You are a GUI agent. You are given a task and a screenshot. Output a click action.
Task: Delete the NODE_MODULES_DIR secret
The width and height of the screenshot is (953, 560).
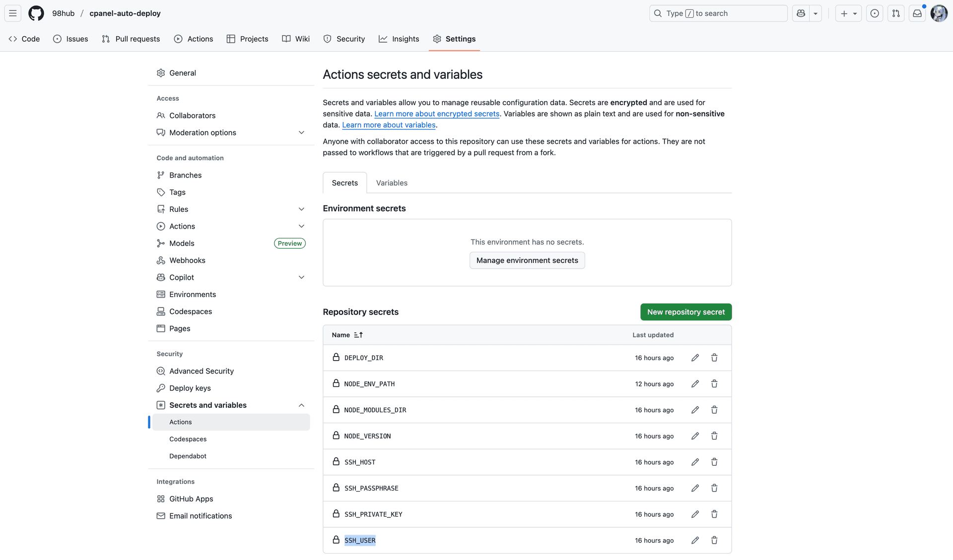coord(715,410)
